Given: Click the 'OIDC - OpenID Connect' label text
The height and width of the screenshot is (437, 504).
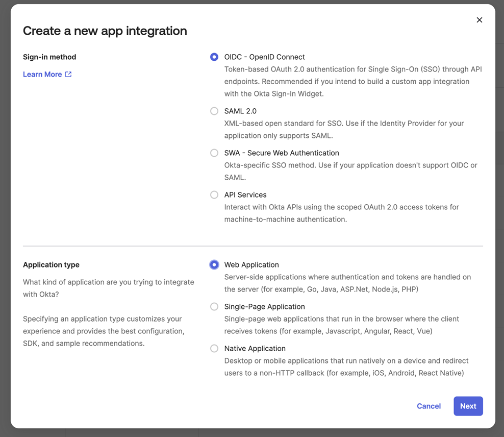Looking at the screenshot, I should (x=264, y=57).
